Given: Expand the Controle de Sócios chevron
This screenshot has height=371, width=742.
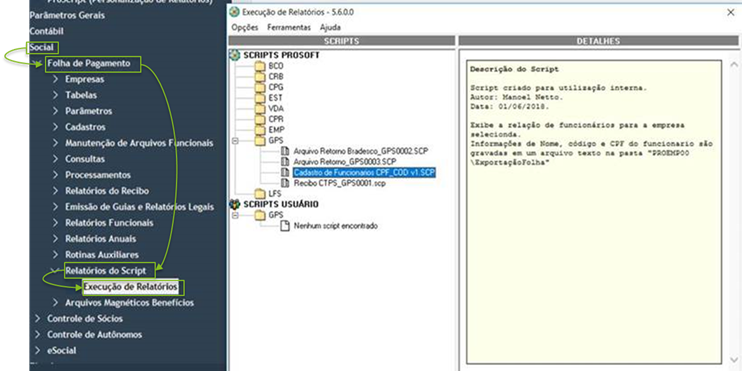Looking at the screenshot, I should [x=38, y=318].
